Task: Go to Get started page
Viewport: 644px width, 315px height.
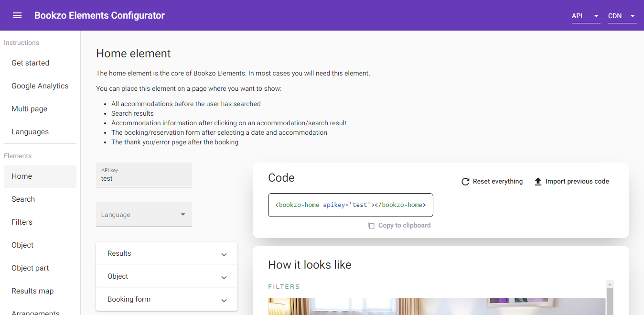Action: 40,63
